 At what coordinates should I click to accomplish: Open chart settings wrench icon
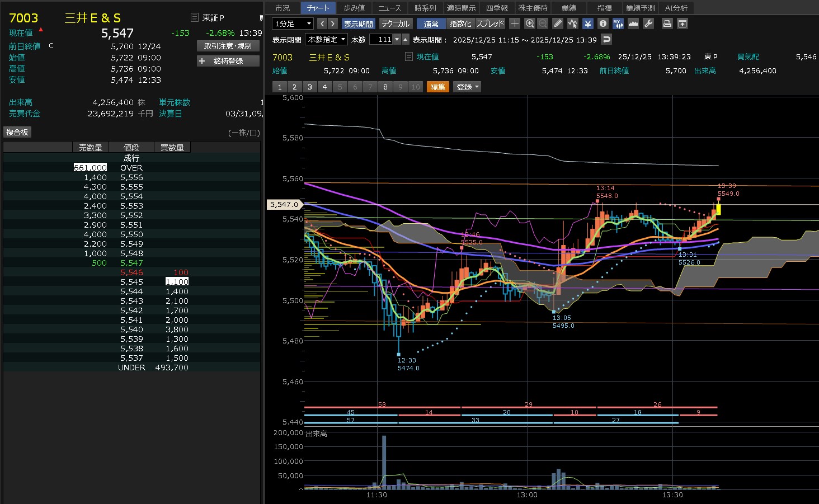point(648,23)
